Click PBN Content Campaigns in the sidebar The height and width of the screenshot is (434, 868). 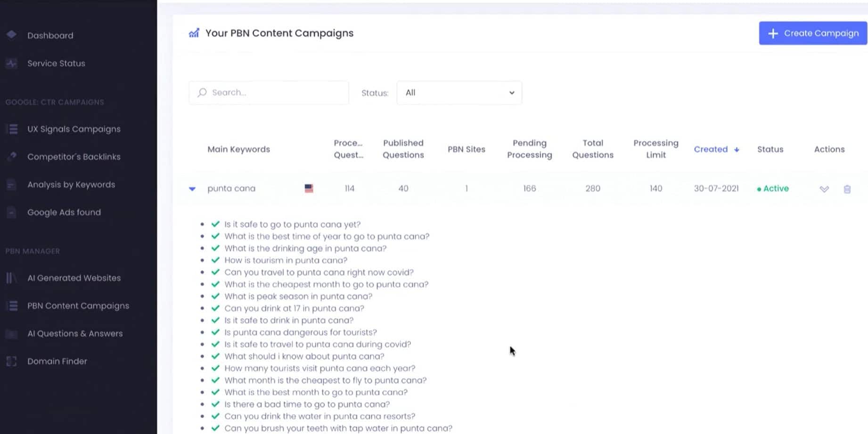coord(78,305)
